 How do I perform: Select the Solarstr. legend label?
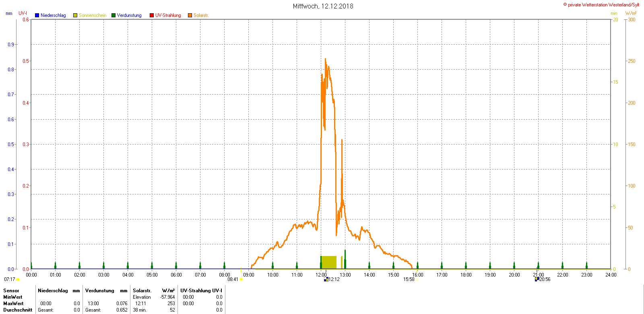click(201, 15)
